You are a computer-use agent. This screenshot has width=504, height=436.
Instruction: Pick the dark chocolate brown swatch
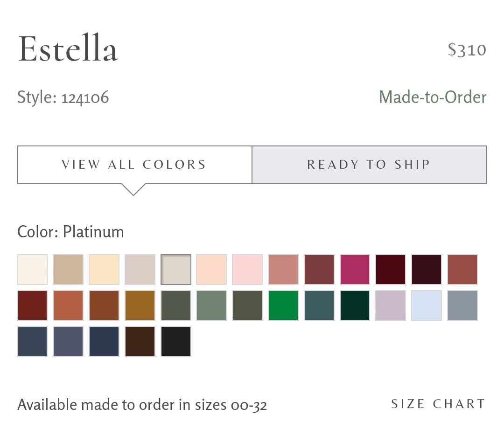pyautogui.click(x=140, y=341)
